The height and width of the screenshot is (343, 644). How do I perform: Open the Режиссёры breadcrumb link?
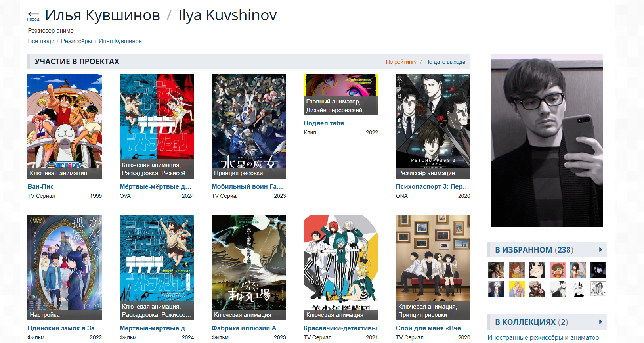point(76,41)
